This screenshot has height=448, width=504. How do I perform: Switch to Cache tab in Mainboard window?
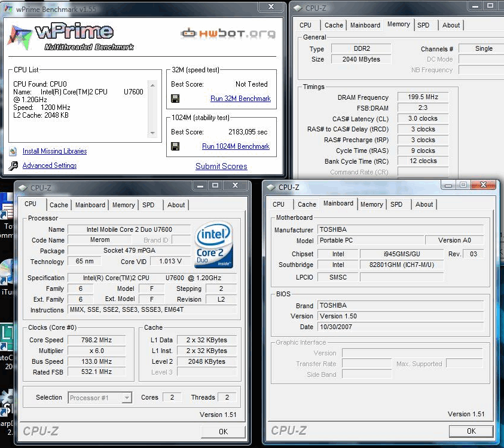point(307,204)
